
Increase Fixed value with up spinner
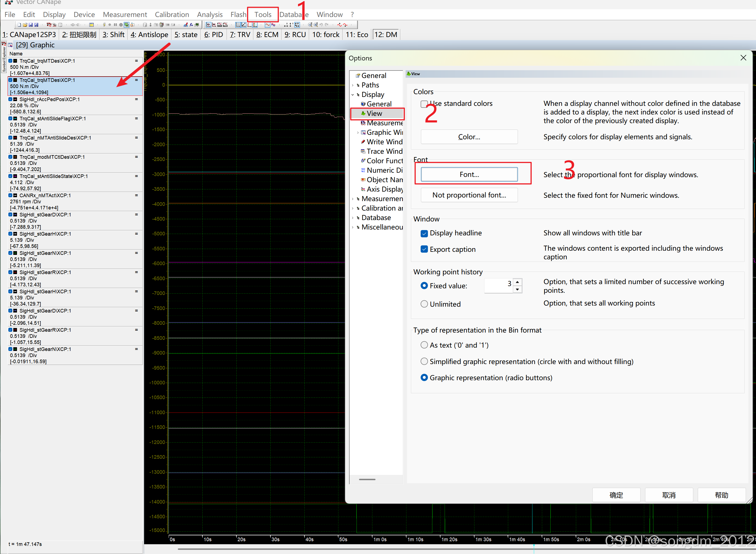(x=517, y=282)
